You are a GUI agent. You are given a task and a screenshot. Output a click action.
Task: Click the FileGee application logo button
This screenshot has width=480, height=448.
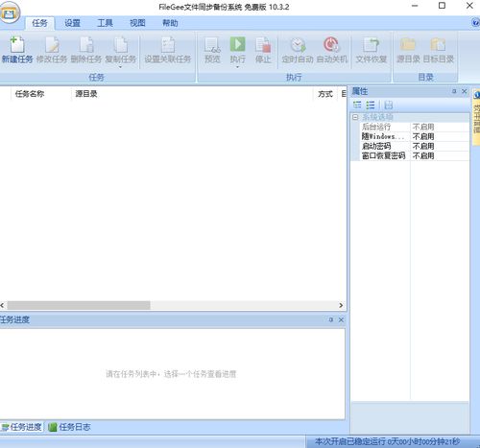(10, 12)
